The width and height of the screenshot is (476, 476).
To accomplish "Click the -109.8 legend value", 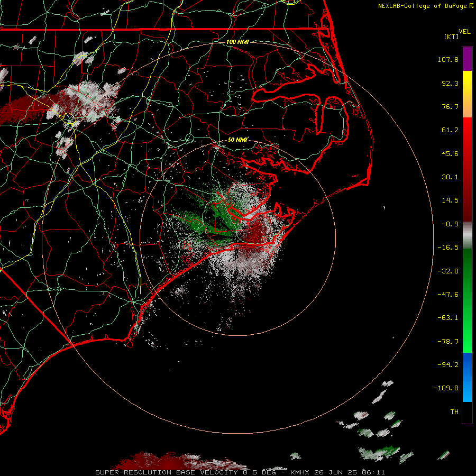I will pyautogui.click(x=446, y=388).
